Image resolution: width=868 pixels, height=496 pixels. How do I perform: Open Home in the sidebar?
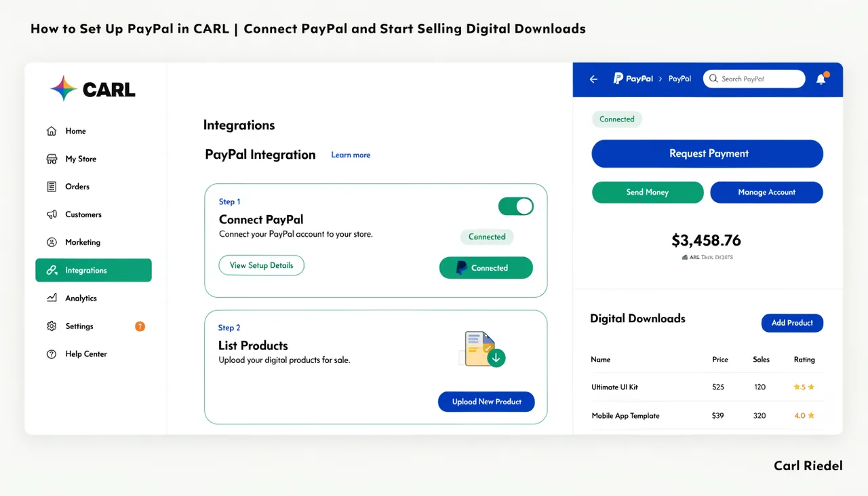click(94, 131)
